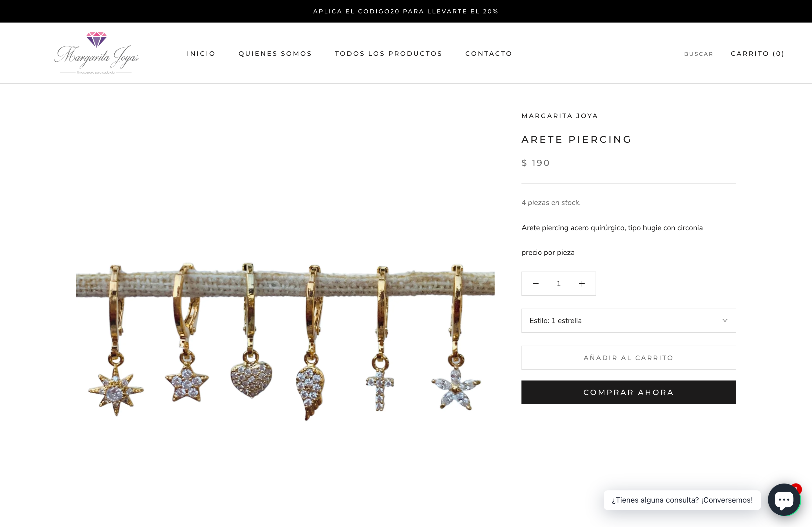The height and width of the screenshot is (527, 812).
Task: Click the quantity input field
Action: 559,284
